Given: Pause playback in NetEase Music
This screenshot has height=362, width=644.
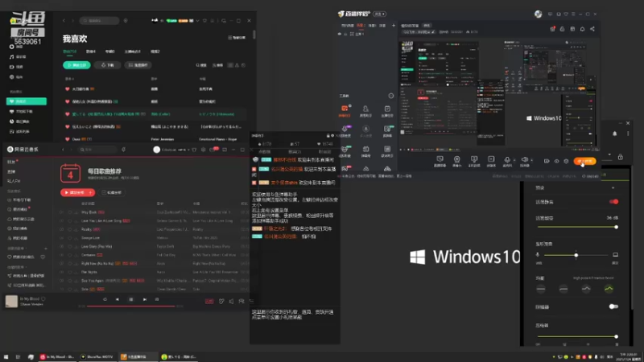Looking at the screenshot, I should click(x=131, y=299).
